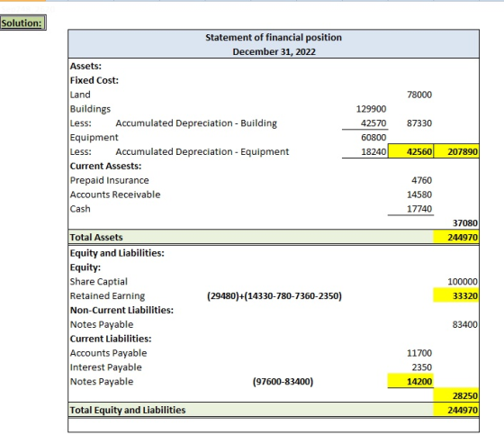Image resolution: width=504 pixels, height=444 pixels.
Task: Select current assets subtotal 37080
Action: [x=465, y=223]
